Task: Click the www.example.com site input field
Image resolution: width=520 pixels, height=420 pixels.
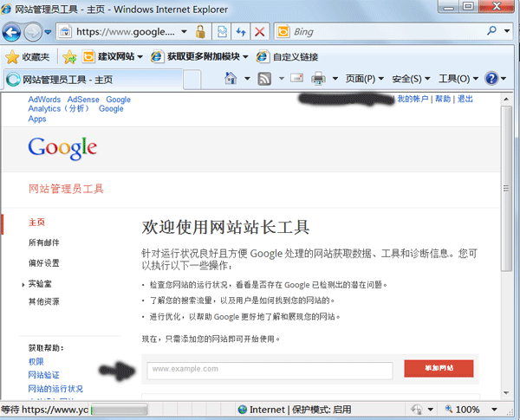Action: coord(269,369)
